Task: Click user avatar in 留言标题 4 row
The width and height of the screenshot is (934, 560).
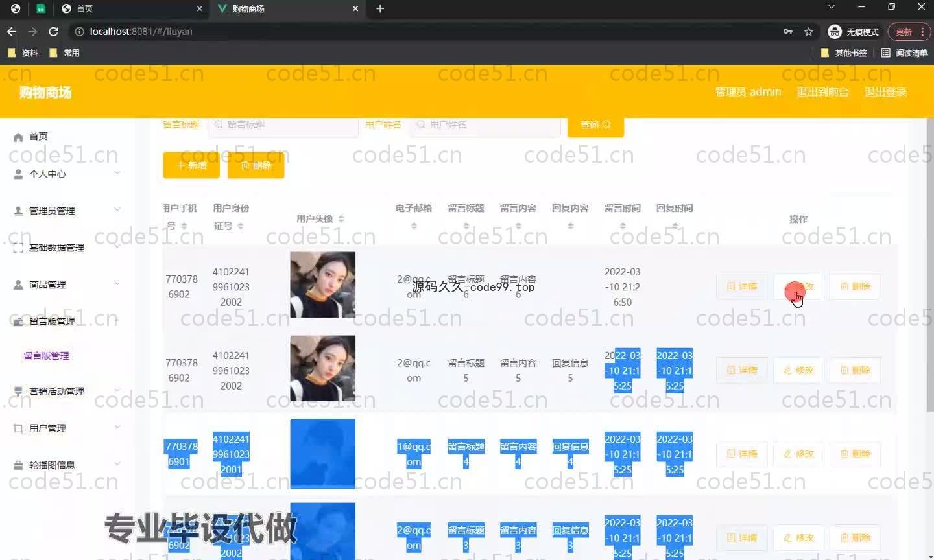Action: [x=322, y=453]
